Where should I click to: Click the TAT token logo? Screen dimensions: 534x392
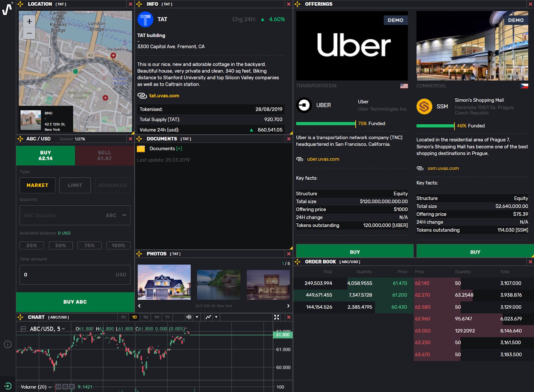(x=145, y=19)
